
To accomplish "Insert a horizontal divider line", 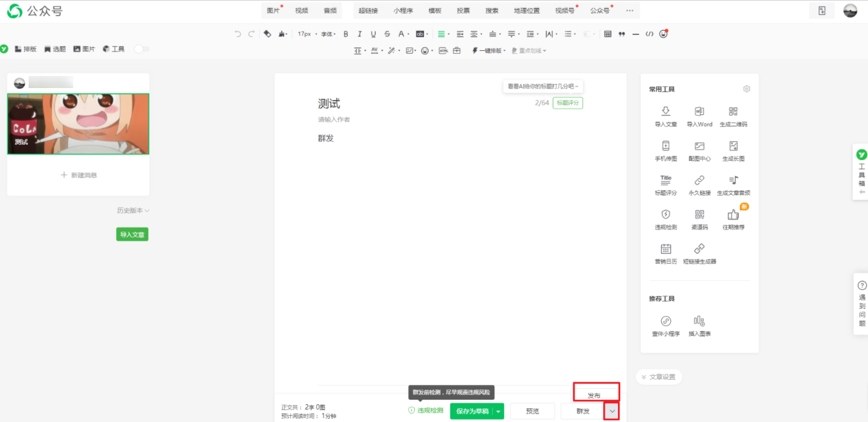I will pos(636,34).
